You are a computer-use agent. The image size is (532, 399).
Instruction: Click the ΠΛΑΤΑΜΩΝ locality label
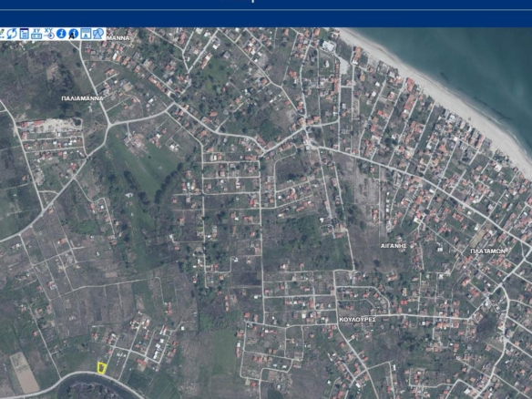pyautogui.click(x=487, y=251)
